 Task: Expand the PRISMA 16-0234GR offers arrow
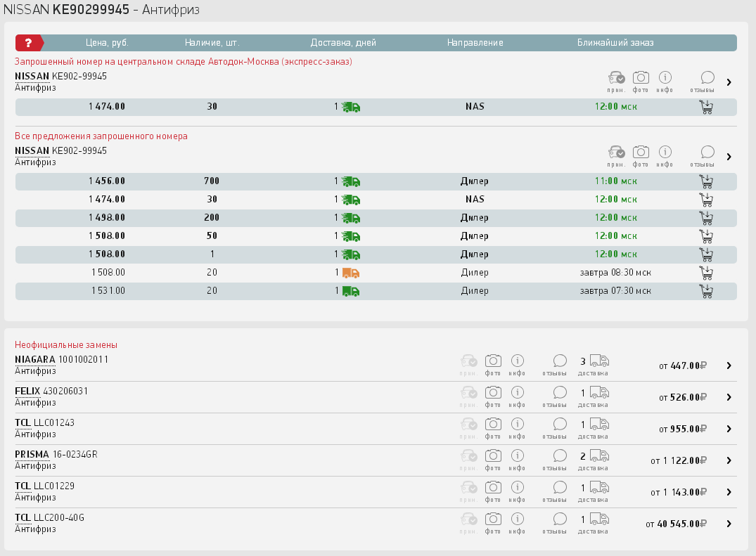point(729,460)
